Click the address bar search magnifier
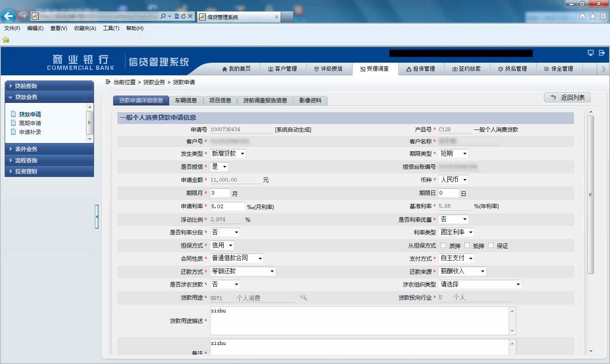This screenshot has height=364, width=610. pos(163,16)
